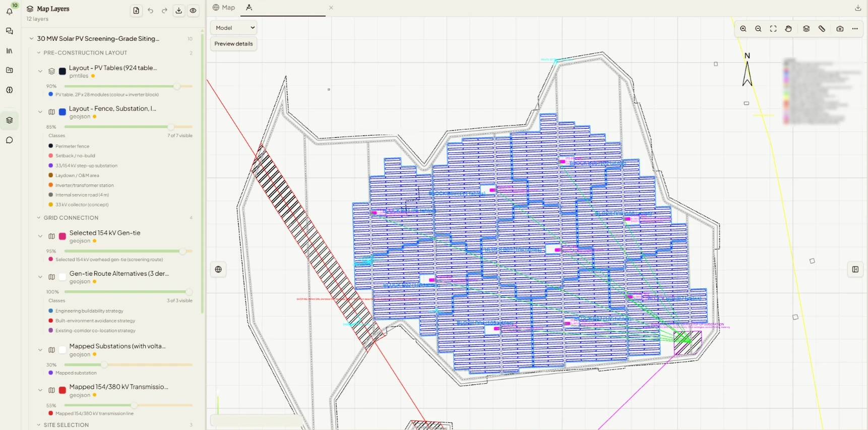Open the Model dropdown
The width and height of the screenshot is (868, 430).
point(234,28)
